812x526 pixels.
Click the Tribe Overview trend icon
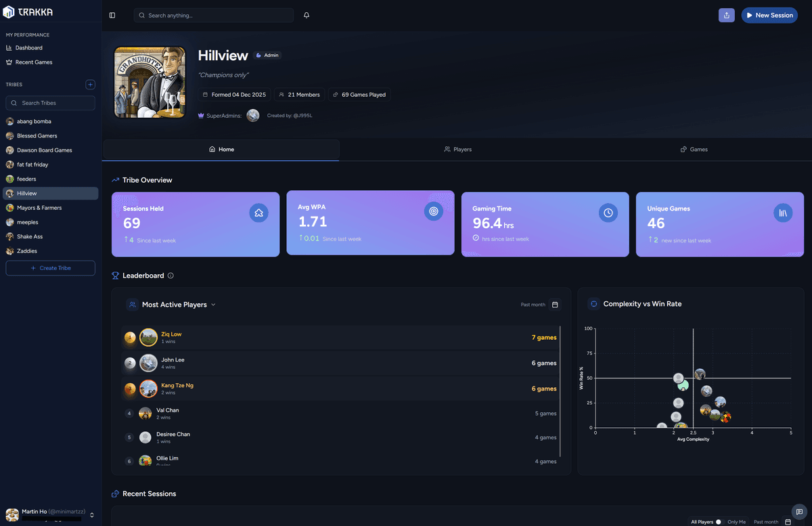click(115, 180)
